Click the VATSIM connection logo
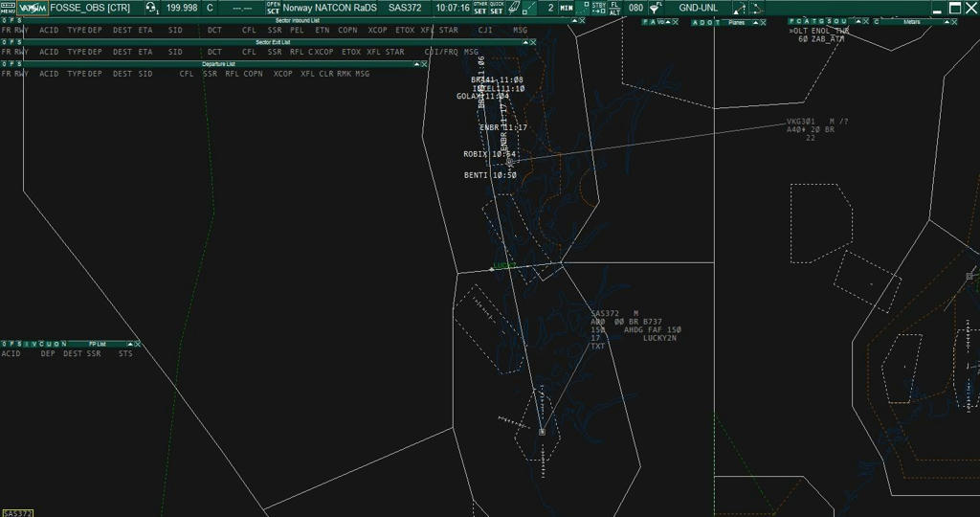 [x=32, y=8]
